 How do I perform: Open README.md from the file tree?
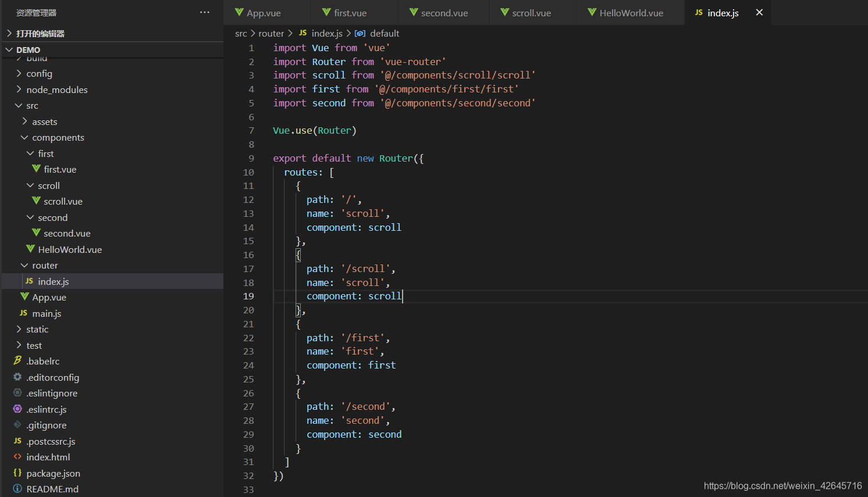pyautogui.click(x=112, y=489)
